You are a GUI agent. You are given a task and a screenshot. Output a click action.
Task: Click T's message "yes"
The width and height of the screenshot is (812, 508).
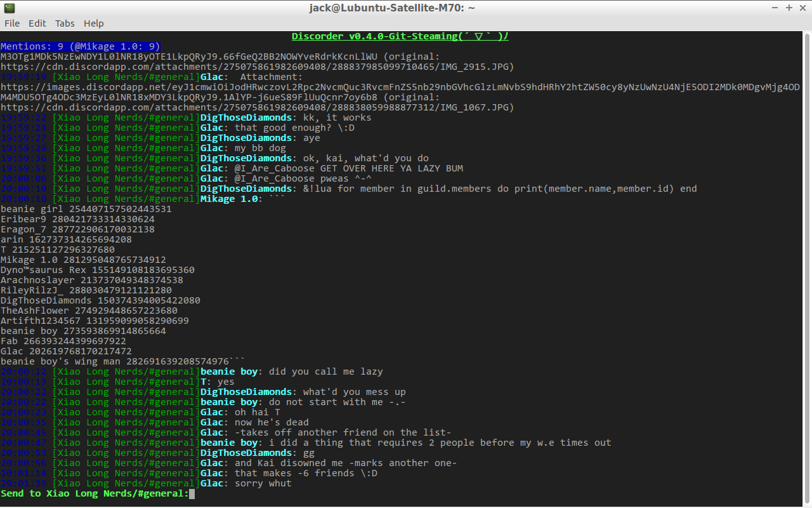point(226,382)
